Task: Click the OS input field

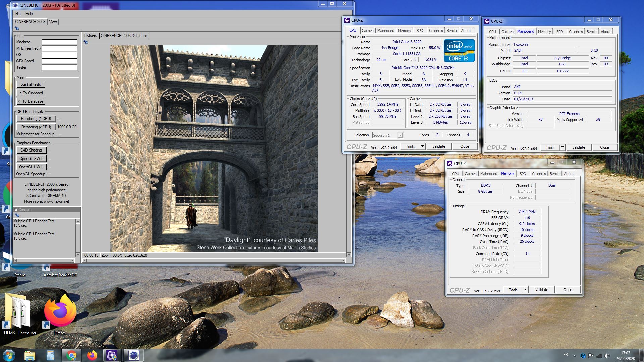Action: (59, 55)
